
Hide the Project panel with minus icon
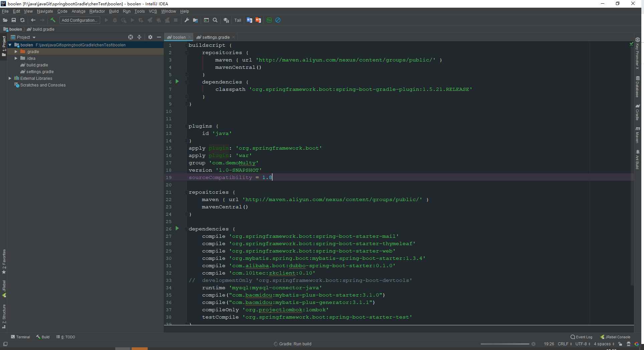click(x=159, y=37)
